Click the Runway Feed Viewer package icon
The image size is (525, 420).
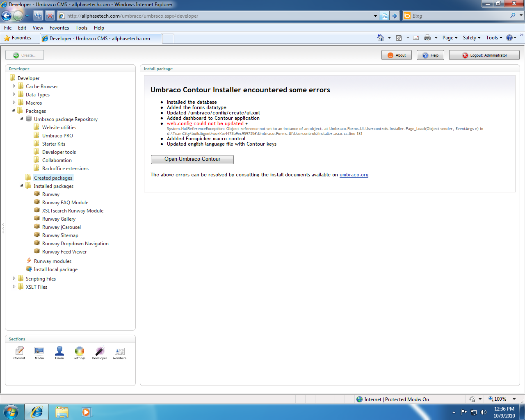[x=37, y=251]
